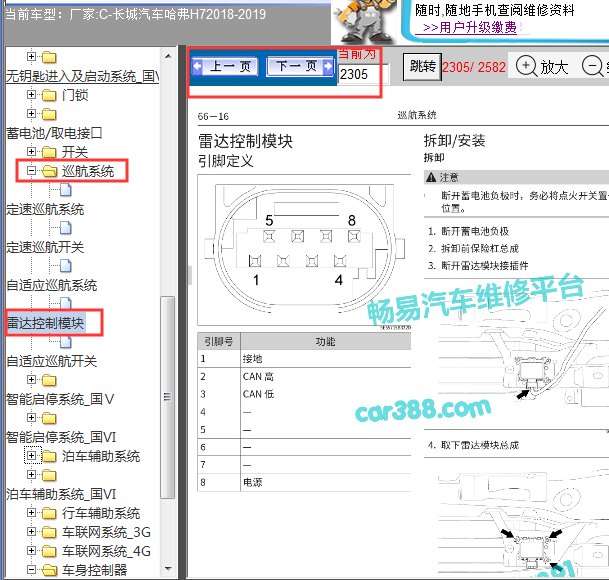Click step 断开蓄电池负极 text

tap(475, 232)
